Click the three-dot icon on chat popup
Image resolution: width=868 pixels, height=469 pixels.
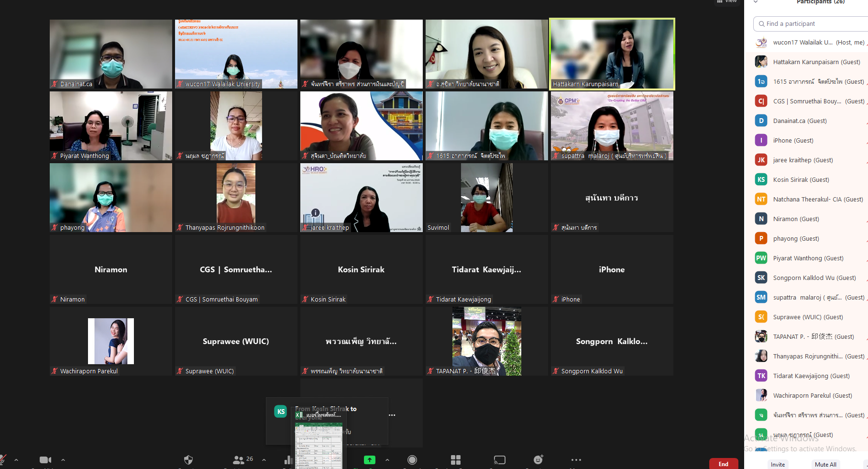click(x=392, y=415)
